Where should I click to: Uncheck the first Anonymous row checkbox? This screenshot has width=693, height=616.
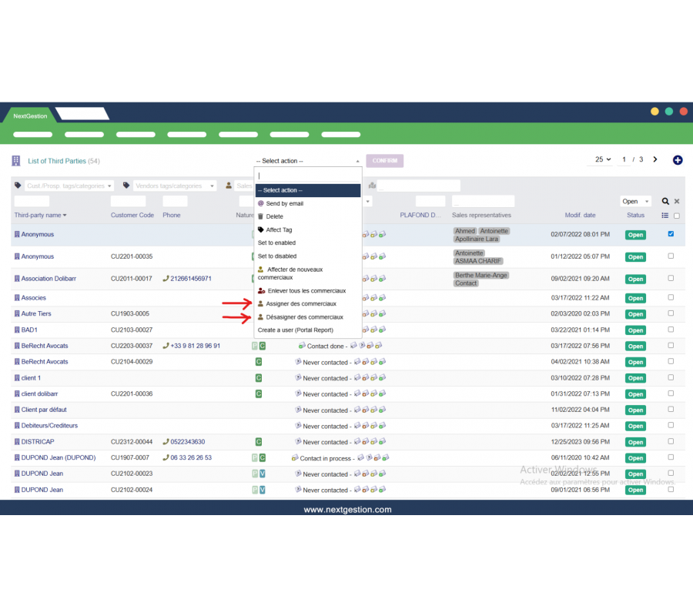point(671,234)
